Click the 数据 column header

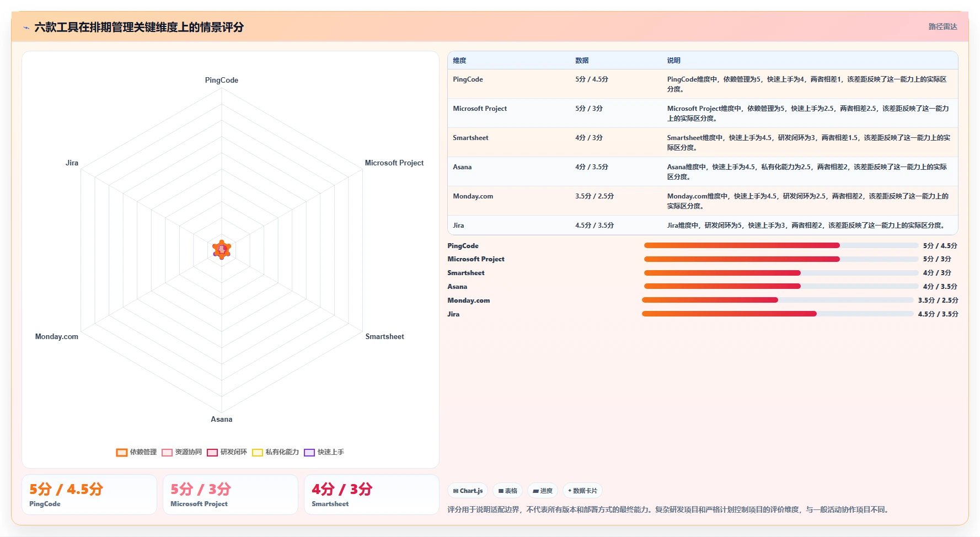pos(582,61)
